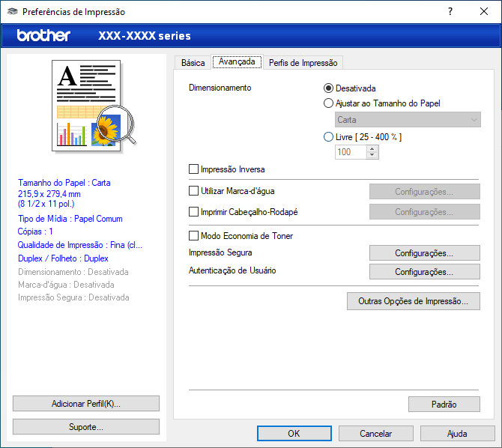Viewport: 502px width, 448px height.
Task: Click the Brother logo in header
Action: click(x=43, y=35)
